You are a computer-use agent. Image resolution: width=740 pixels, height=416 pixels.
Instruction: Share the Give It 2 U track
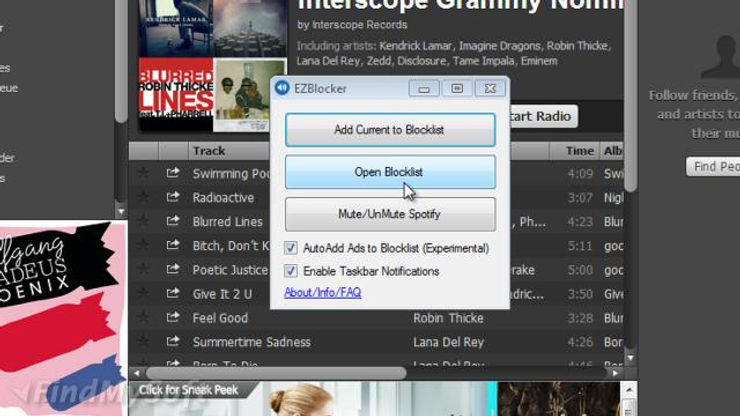tap(173, 293)
